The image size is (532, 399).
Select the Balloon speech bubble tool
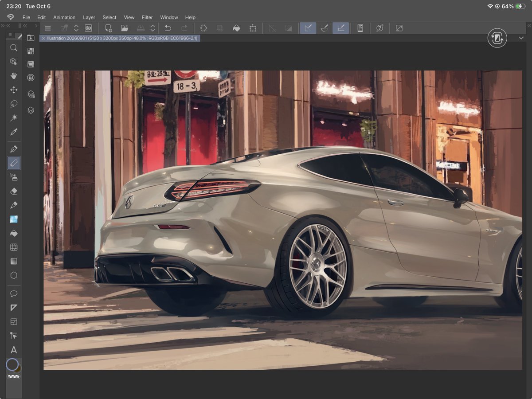[x=14, y=293]
